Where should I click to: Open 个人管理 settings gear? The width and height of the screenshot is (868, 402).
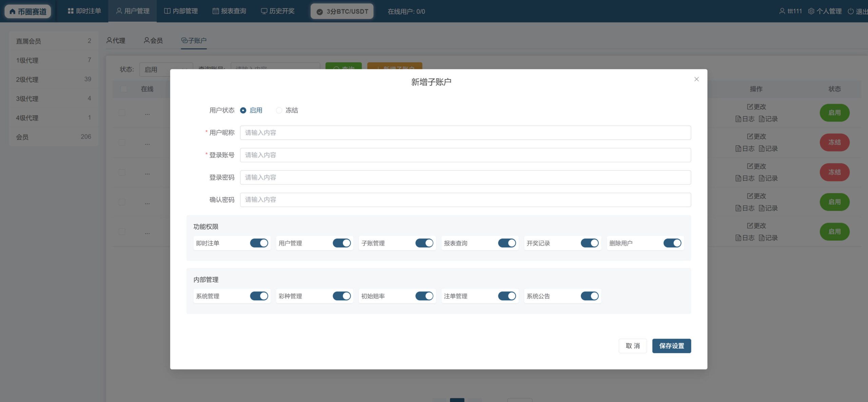[811, 11]
